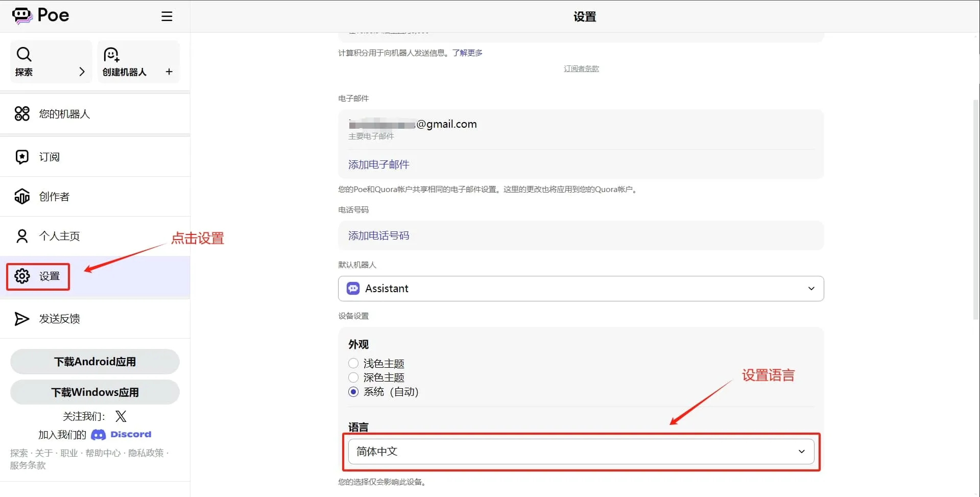Open the X (Twitter) icon link
Viewport: 980px width, 497px height.
click(121, 416)
